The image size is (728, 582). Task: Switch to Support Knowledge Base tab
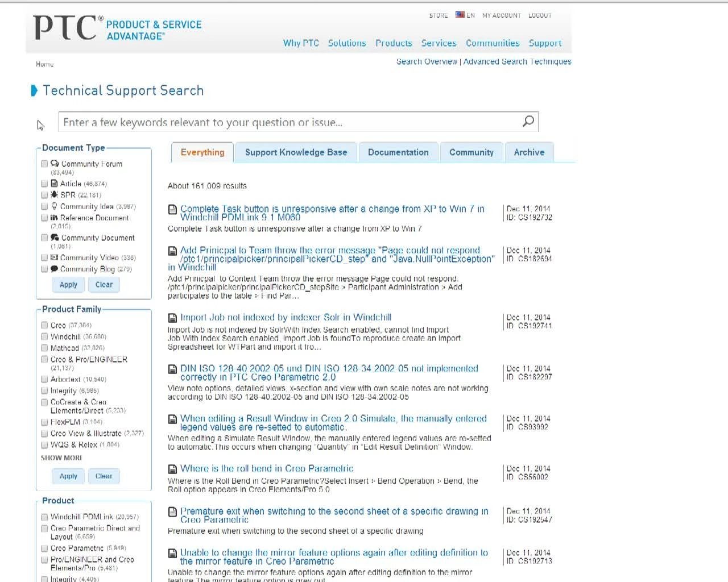coord(296,152)
